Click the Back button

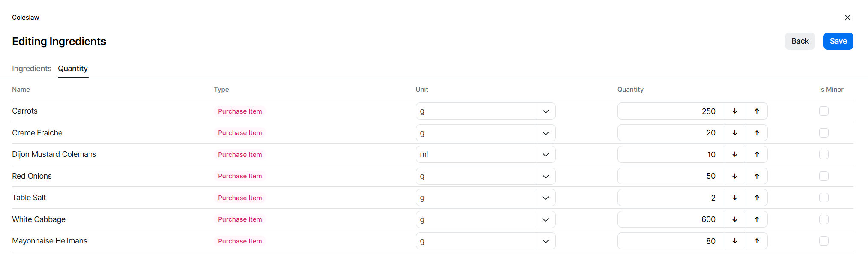[x=800, y=41]
